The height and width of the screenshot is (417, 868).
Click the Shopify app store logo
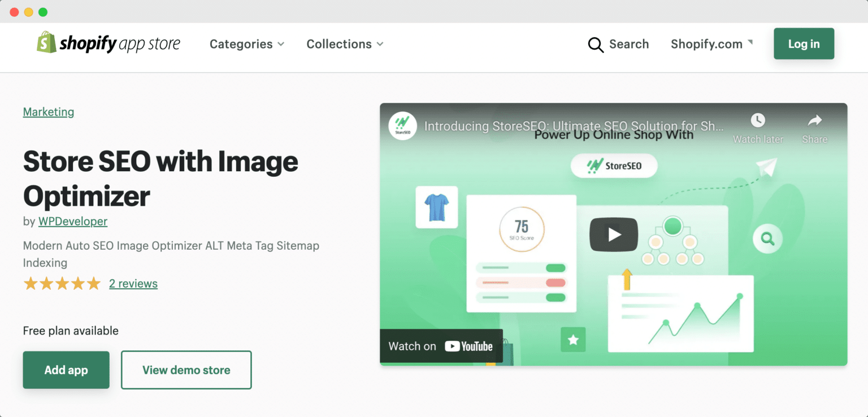[108, 43]
